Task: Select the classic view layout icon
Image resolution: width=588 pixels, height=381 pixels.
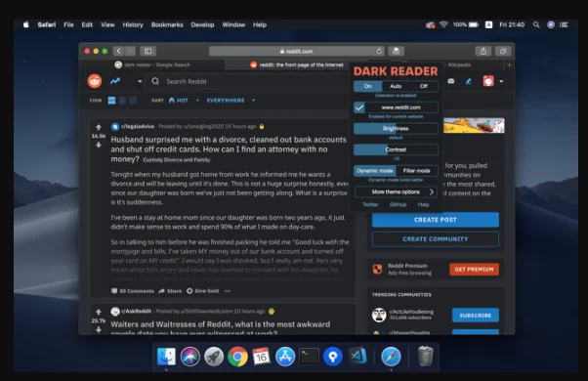Action: (x=122, y=100)
